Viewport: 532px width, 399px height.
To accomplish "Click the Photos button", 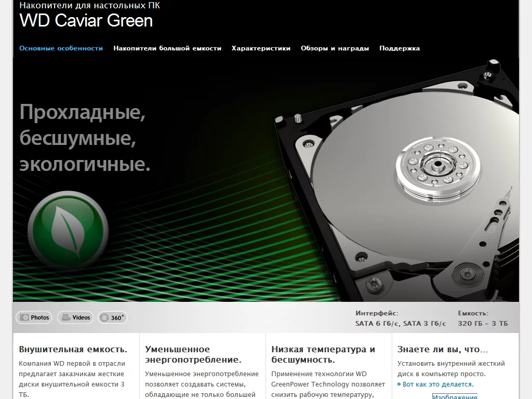I will click(x=34, y=317).
